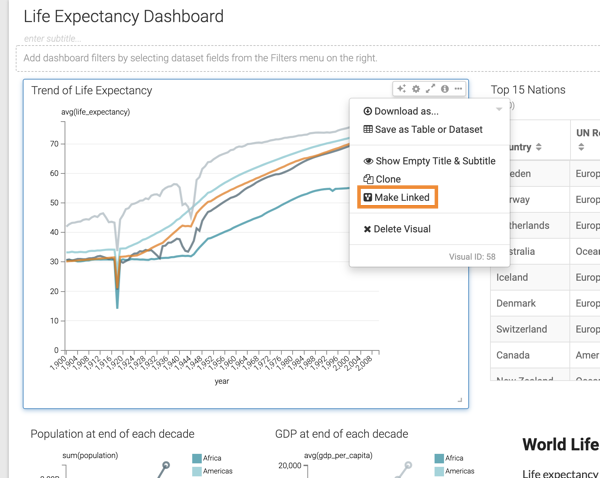This screenshot has height=478, width=600.
Task: Click resize handle of Trend chart
Action: [460, 400]
